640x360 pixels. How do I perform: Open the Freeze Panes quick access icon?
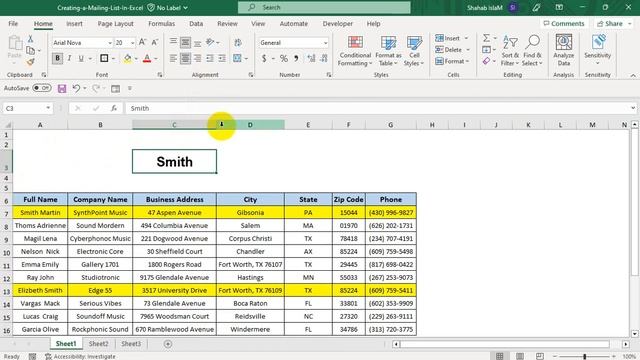116,89
